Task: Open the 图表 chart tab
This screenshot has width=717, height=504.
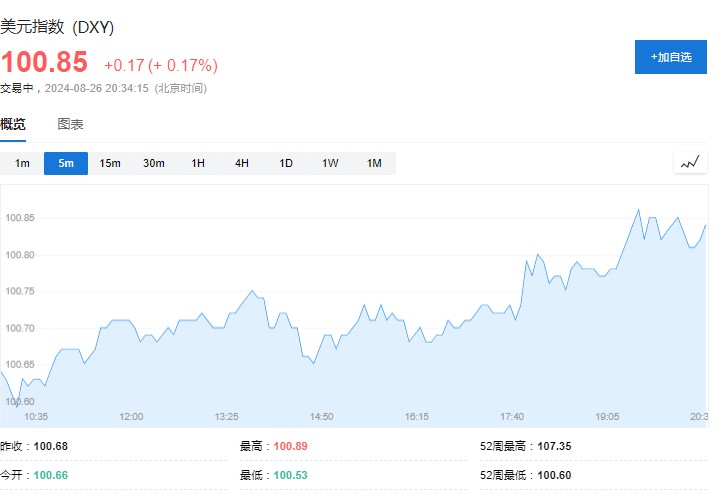Action: click(71, 125)
